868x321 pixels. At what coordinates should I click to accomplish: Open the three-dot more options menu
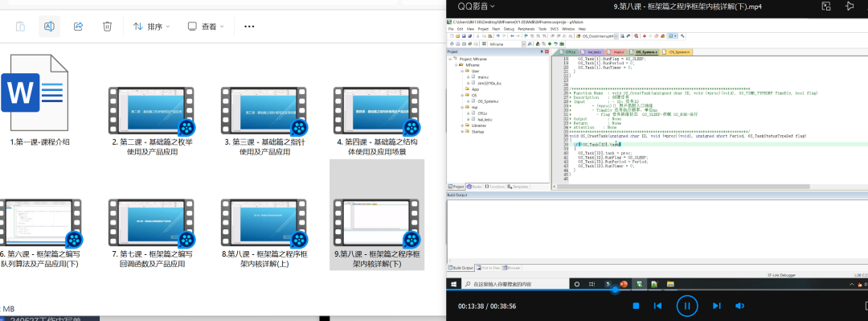tap(250, 26)
